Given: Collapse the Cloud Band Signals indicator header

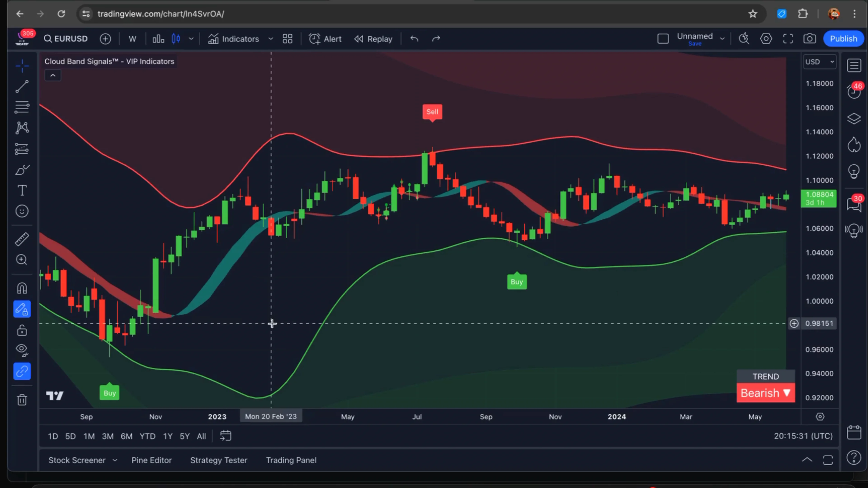Looking at the screenshot, I should click(x=53, y=75).
